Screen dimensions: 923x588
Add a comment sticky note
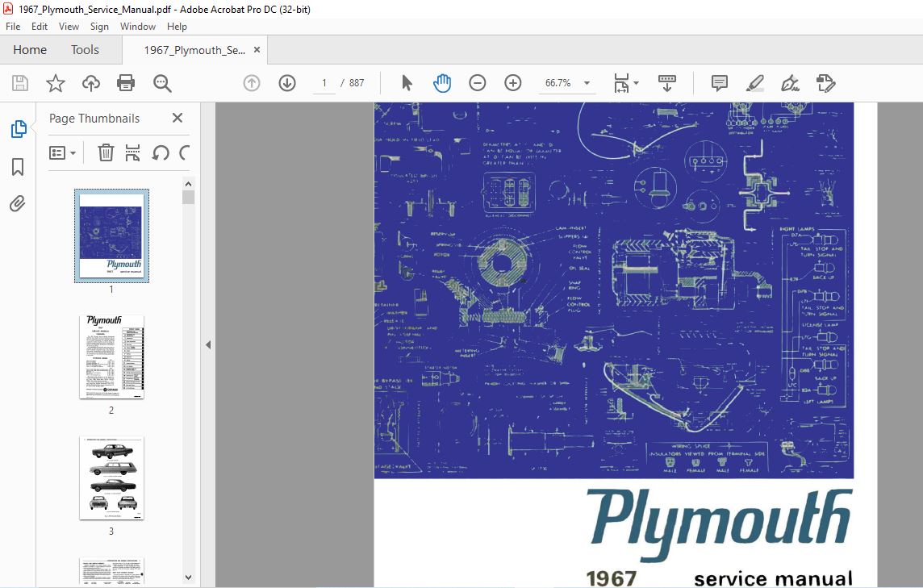(x=720, y=83)
